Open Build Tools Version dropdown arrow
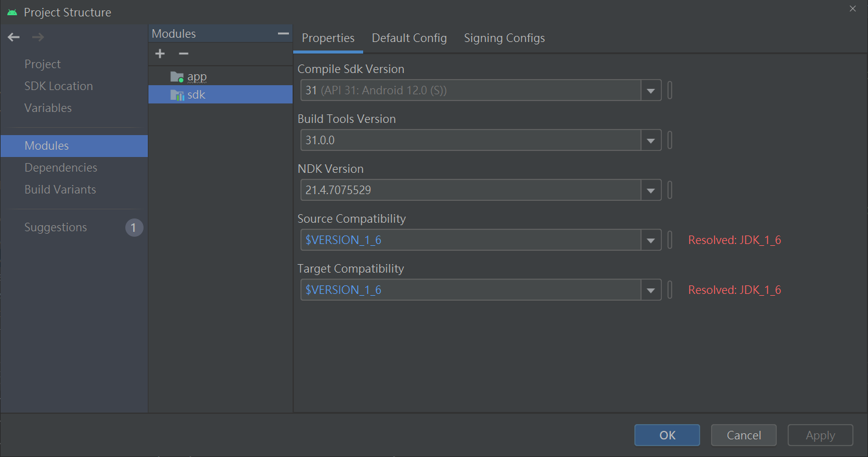 click(651, 141)
